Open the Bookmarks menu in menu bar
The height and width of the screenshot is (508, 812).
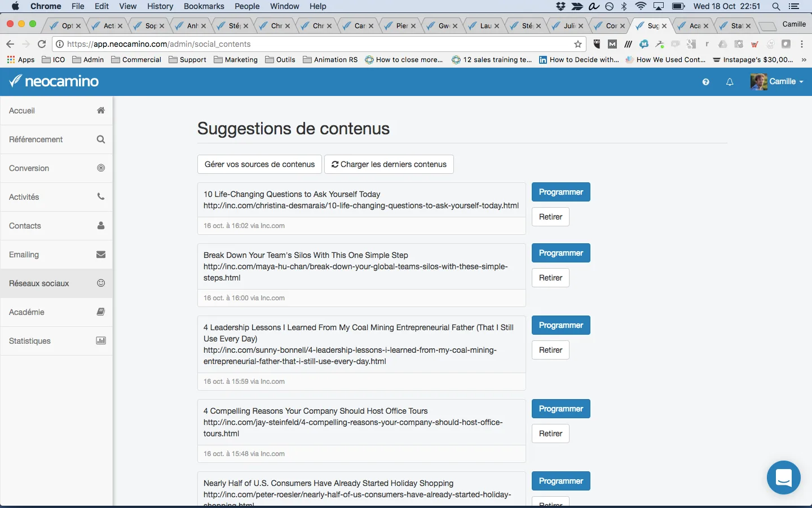pyautogui.click(x=204, y=6)
